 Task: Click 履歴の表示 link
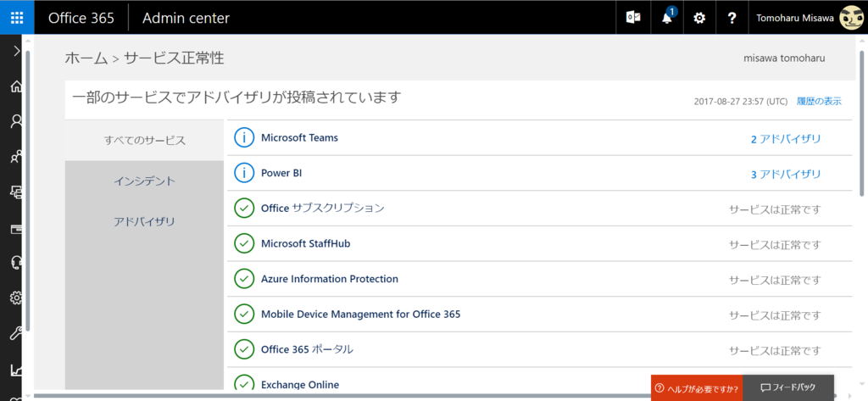(x=819, y=102)
